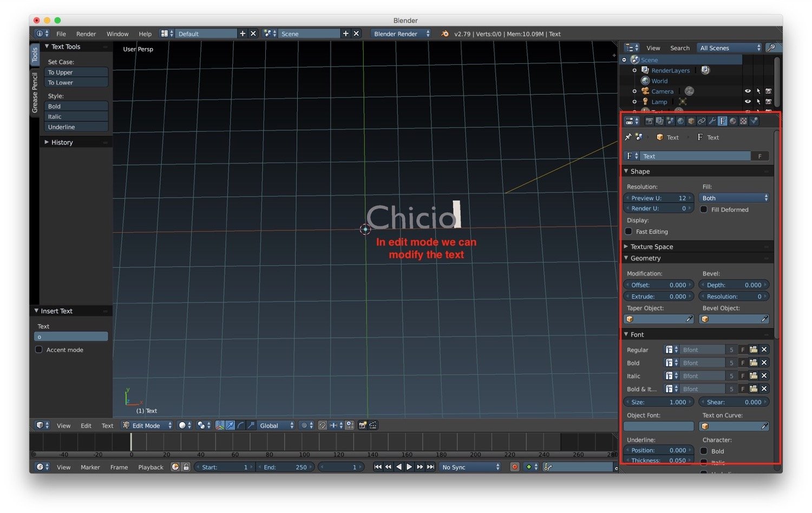The height and width of the screenshot is (513, 812).
Task: Open the Fill mode Both dropdown
Action: coord(734,198)
